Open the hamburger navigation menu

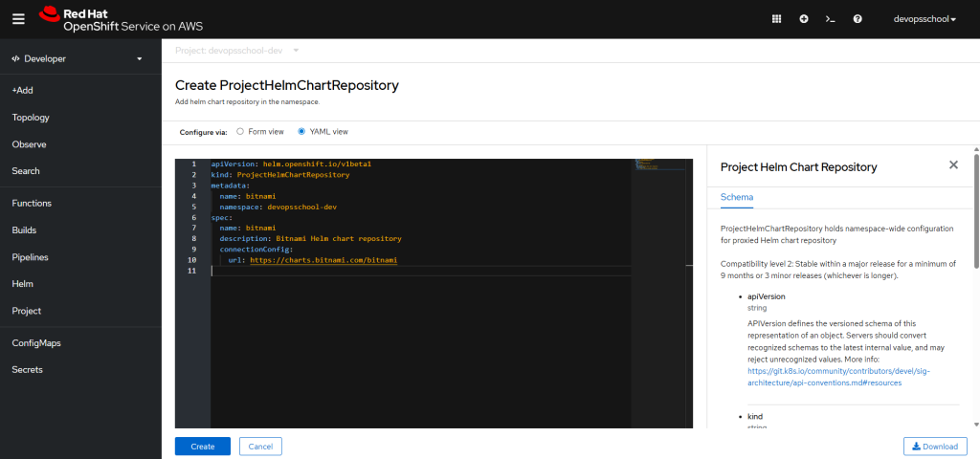pyautogui.click(x=18, y=19)
